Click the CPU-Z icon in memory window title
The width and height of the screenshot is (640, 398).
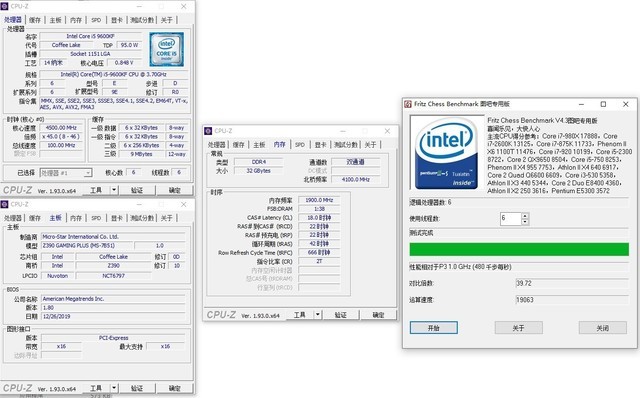208,131
